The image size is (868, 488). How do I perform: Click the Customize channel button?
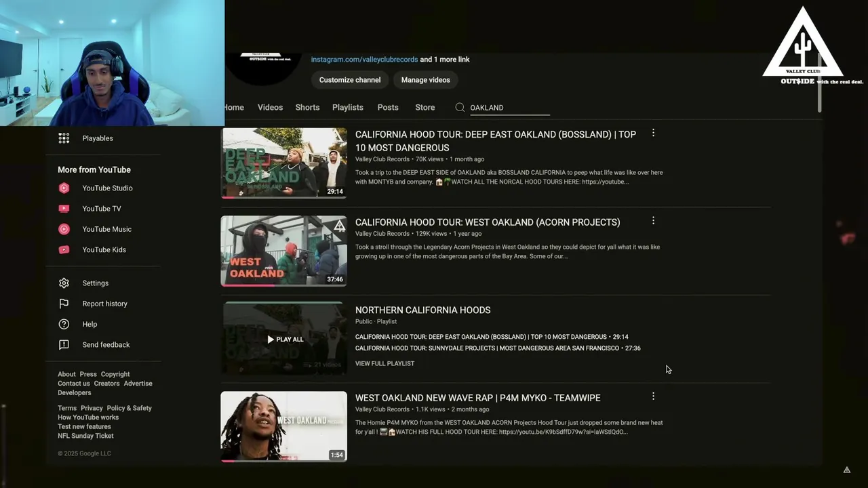(x=350, y=80)
